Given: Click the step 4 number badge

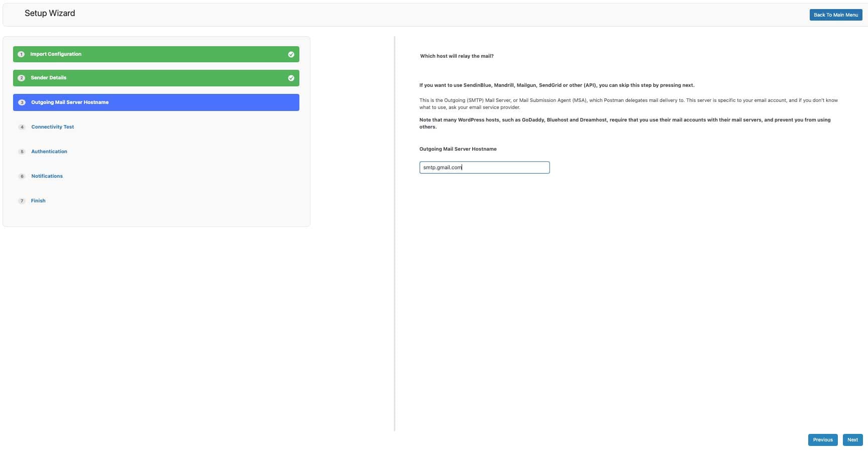Looking at the screenshot, I should click(22, 127).
